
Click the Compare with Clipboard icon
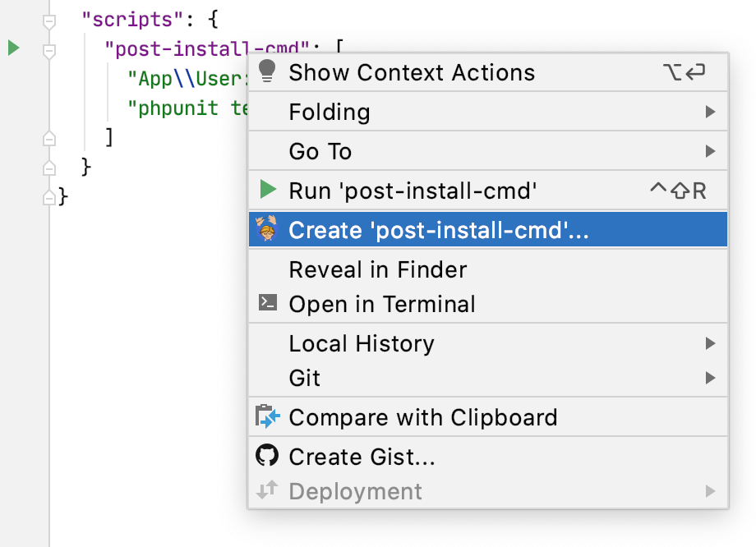(x=267, y=417)
